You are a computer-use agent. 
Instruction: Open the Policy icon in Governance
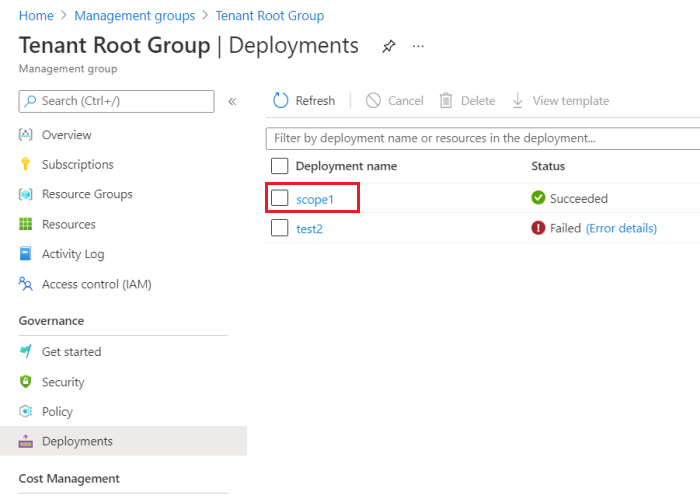(26, 412)
